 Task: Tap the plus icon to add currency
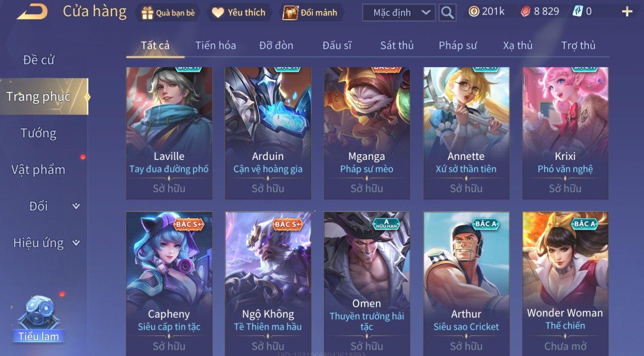pyautogui.click(x=627, y=12)
